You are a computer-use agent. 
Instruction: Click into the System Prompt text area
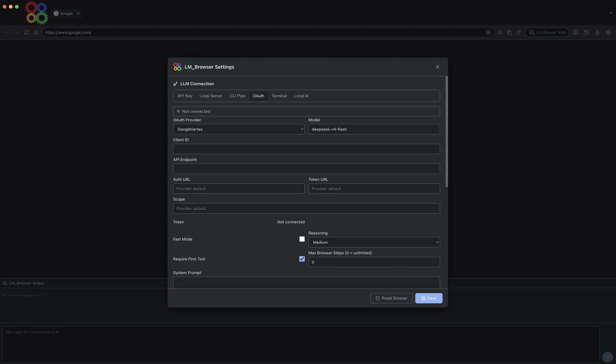(307, 283)
